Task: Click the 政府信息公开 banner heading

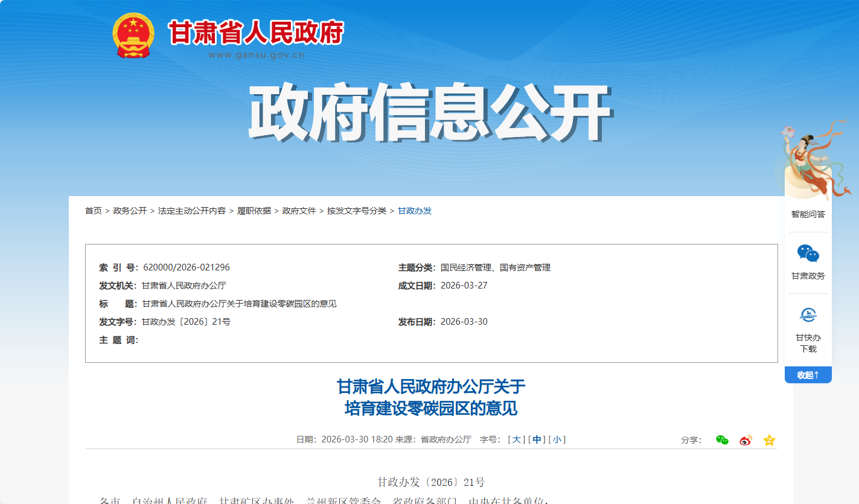Action: coord(429,113)
